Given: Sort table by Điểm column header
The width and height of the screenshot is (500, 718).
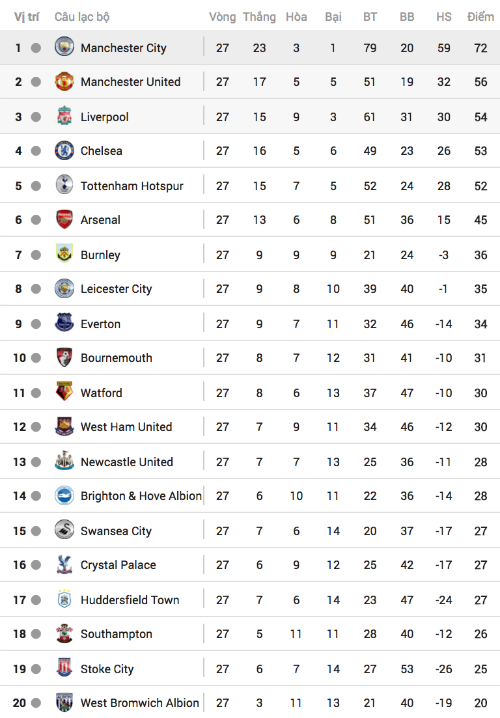Looking at the screenshot, I should coord(480,17).
